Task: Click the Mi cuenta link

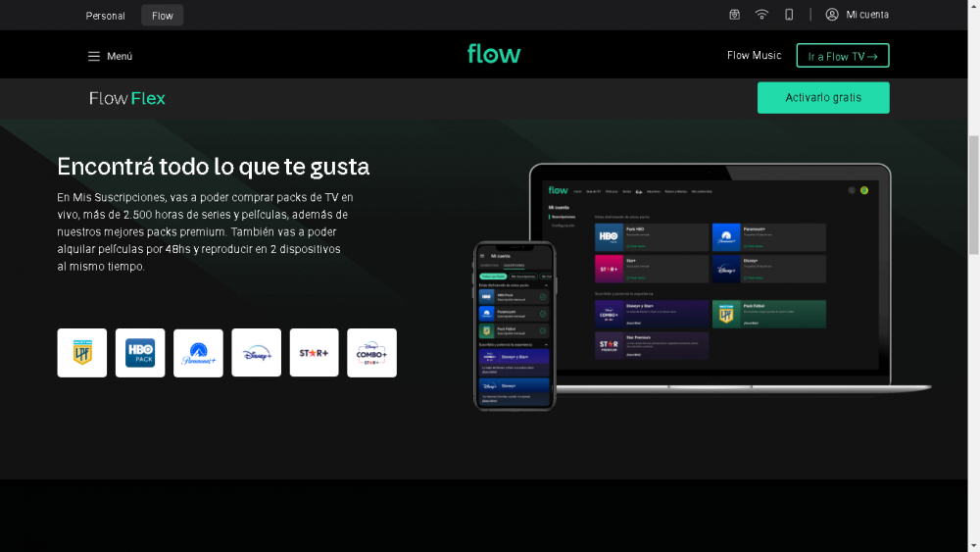Action: (867, 15)
